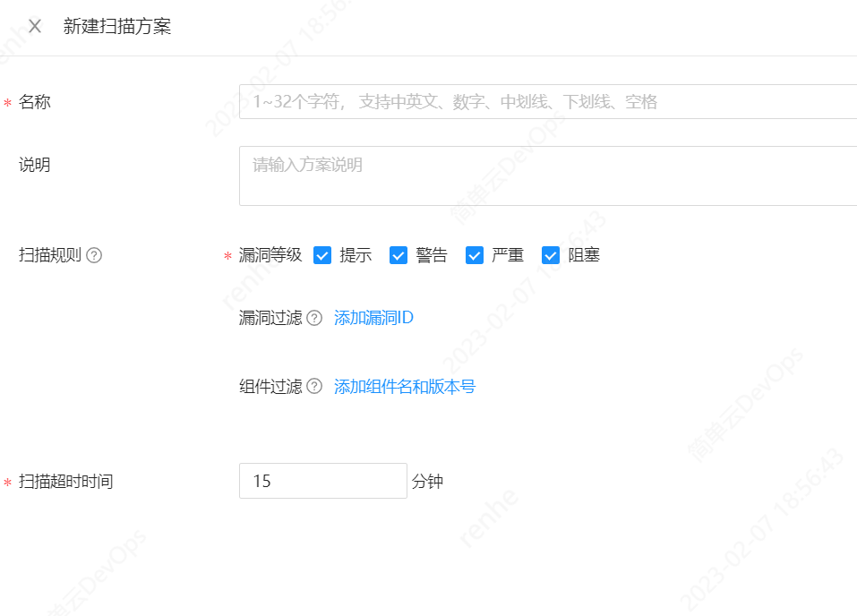Click the 漏洞等级 label text
Viewport: 857px width, 616px height.
pos(270,255)
